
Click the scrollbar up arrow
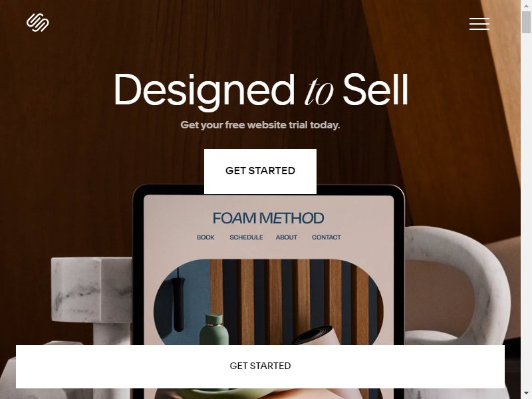tap(526, 5)
